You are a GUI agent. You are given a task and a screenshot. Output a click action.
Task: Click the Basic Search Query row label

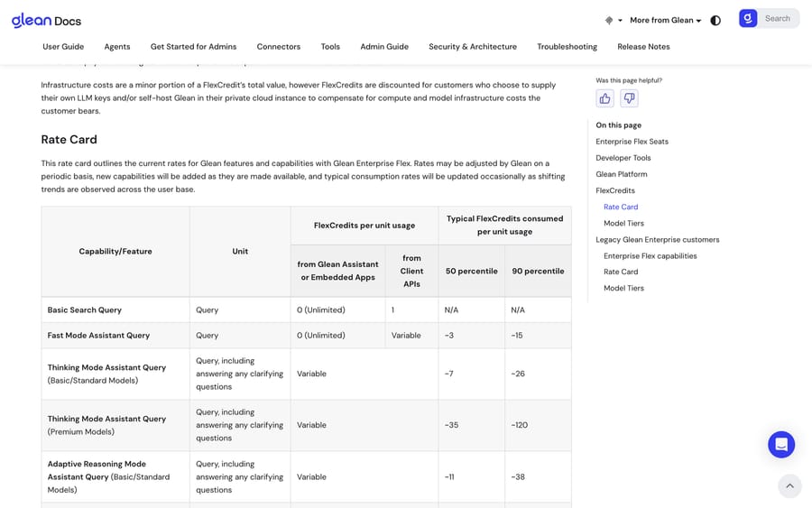click(85, 309)
